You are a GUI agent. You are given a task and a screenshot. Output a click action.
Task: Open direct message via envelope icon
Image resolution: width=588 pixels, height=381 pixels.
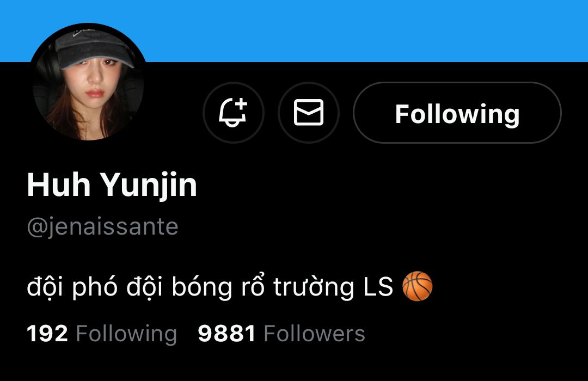pyautogui.click(x=308, y=113)
